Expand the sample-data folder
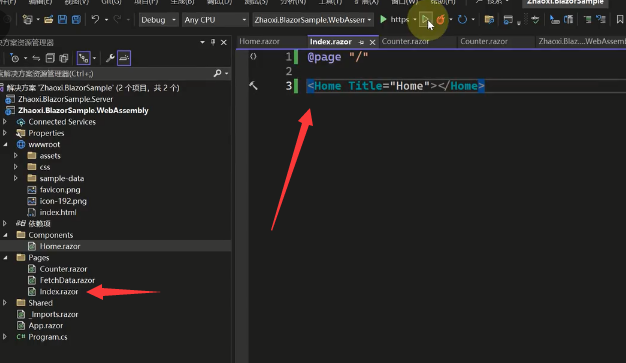The width and height of the screenshot is (626, 363). pos(16,178)
